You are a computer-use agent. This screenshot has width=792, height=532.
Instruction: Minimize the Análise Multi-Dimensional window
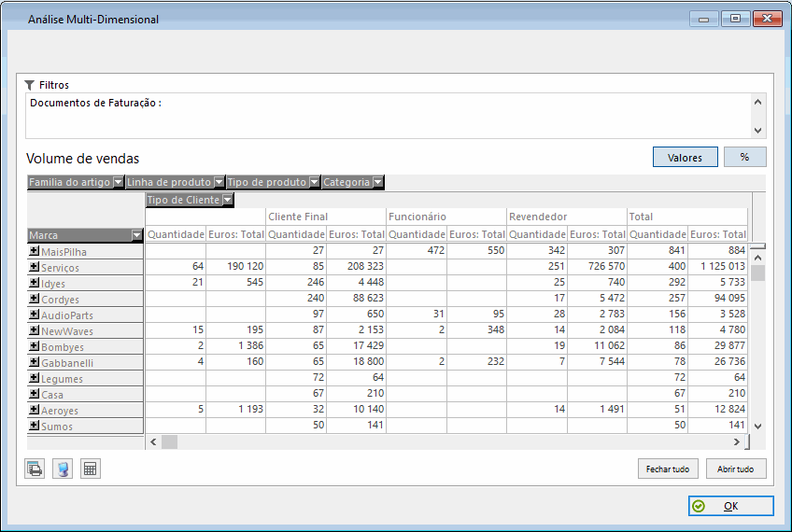(x=703, y=20)
